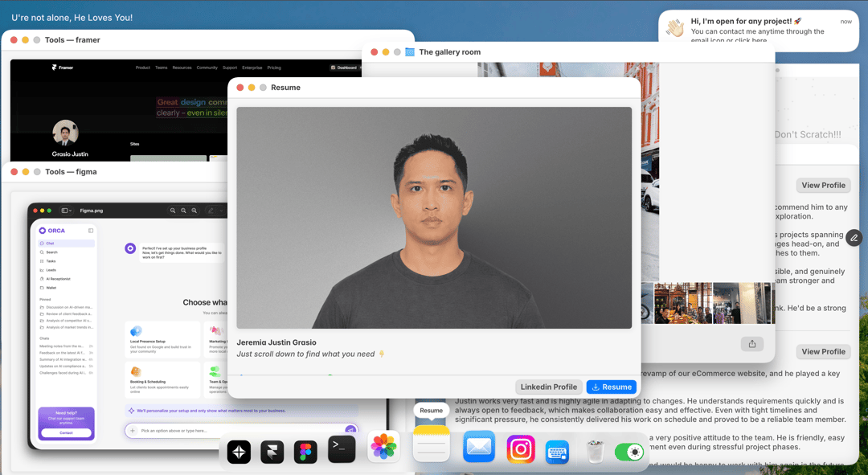Screen dimensions: 868x475
Task: Select Wallet in the ORCA sidebar
Action: coord(67,287)
